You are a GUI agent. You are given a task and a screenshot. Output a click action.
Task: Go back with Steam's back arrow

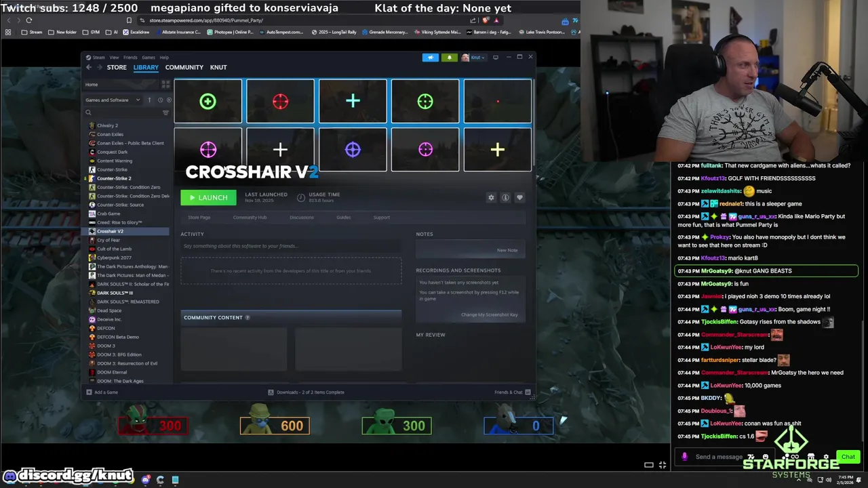(89, 67)
